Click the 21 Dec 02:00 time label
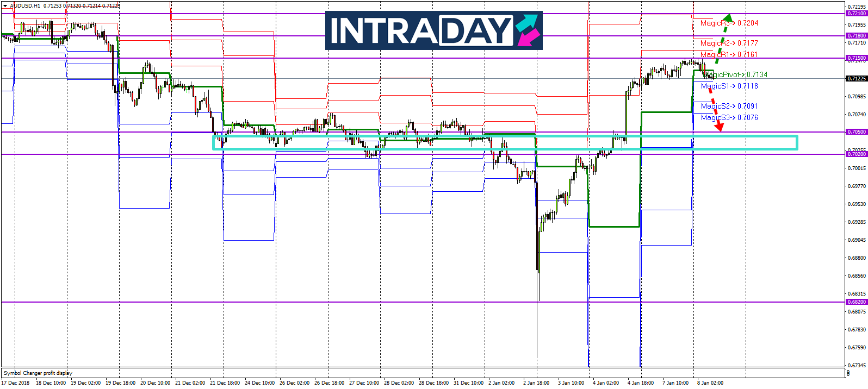Image resolution: width=868 pixels, height=389 pixels. click(190, 383)
